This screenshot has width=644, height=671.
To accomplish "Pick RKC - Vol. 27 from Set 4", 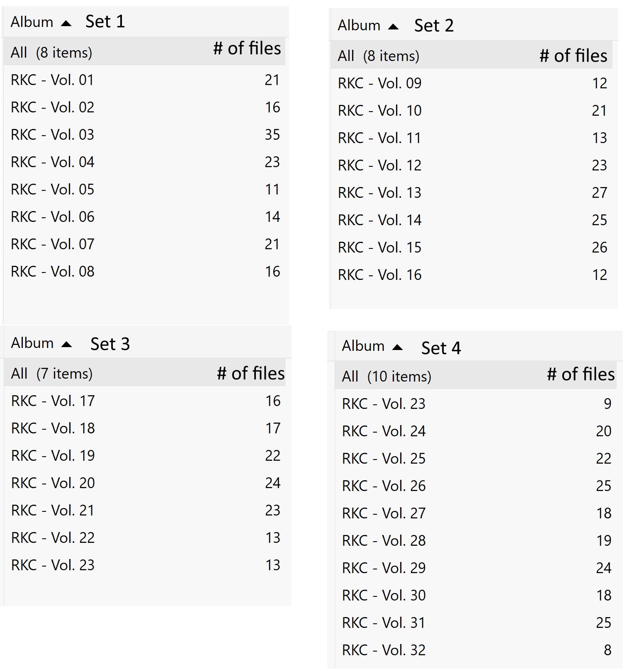I will click(x=384, y=513).
